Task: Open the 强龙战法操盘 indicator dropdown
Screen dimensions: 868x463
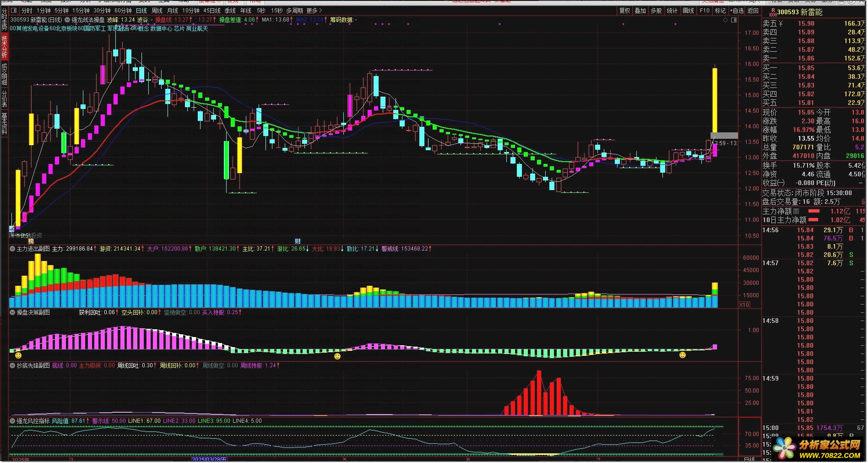Action: (67, 20)
